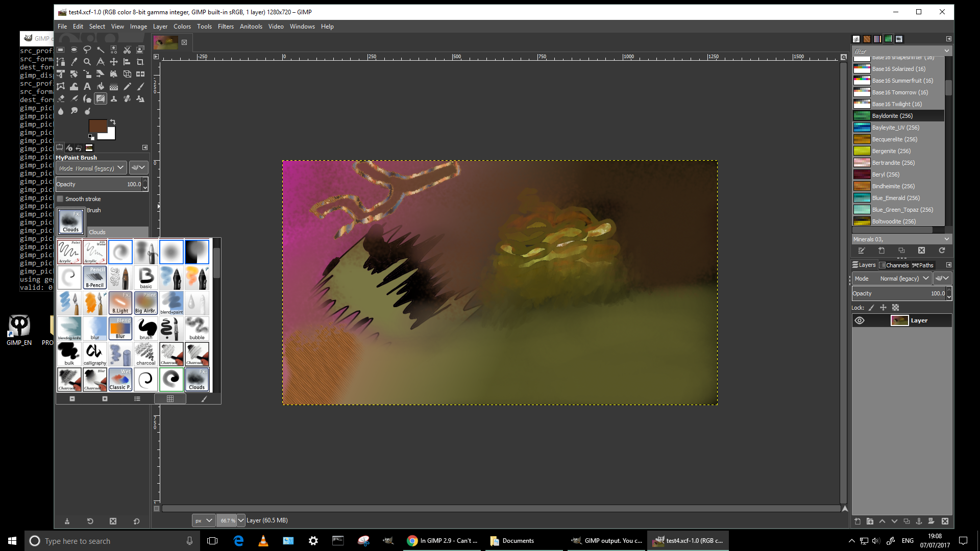Select the Ellipse Select tool
This screenshot has height=551, width=980.
pos(74,49)
